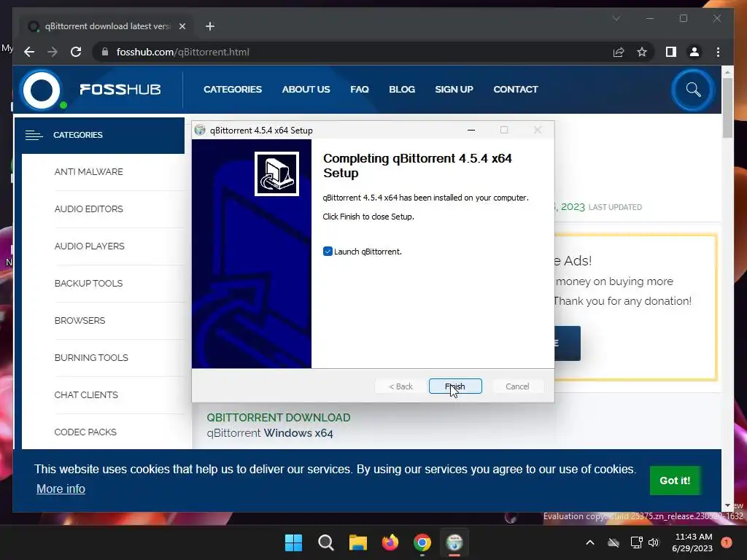This screenshot has height=560, width=747.
Task: Select ANTI MALWARE category
Action: (88, 172)
